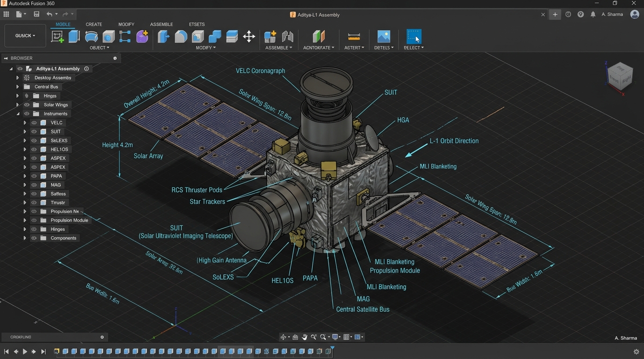The image size is (644, 359).
Task: Click the Zoom icon beside Pan
Action: click(x=314, y=337)
